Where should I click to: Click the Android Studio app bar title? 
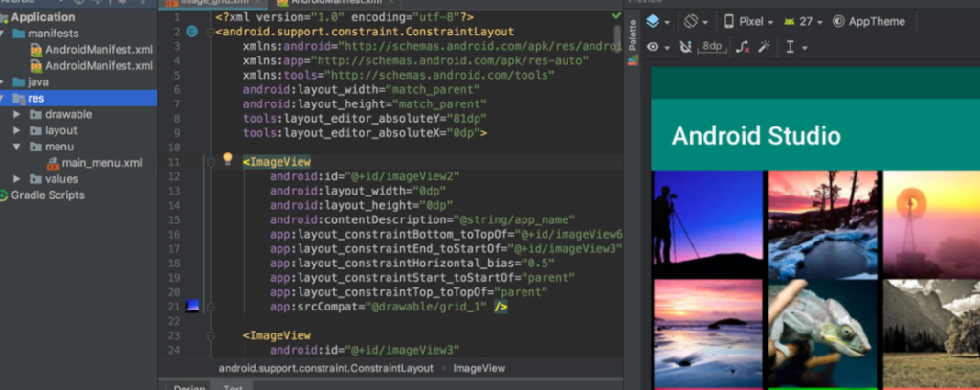(756, 136)
